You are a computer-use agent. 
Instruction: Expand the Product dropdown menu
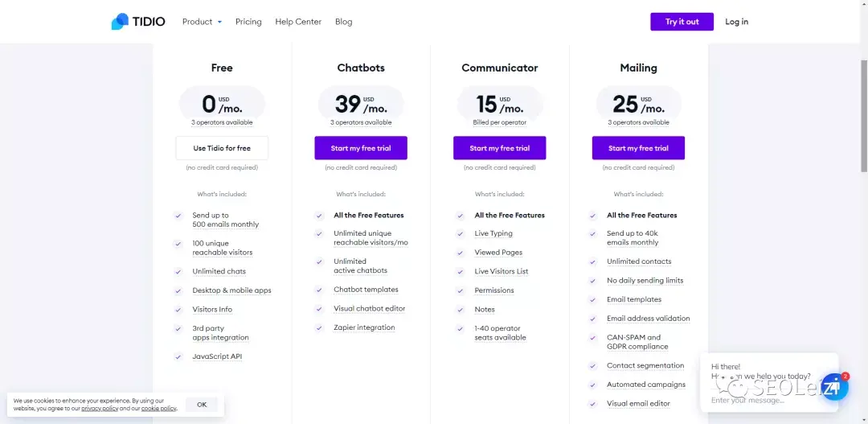pos(202,22)
